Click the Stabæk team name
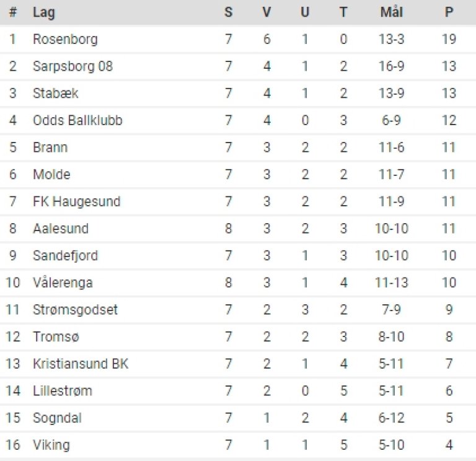This screenshot has width=476, height=461. [56, 94]
